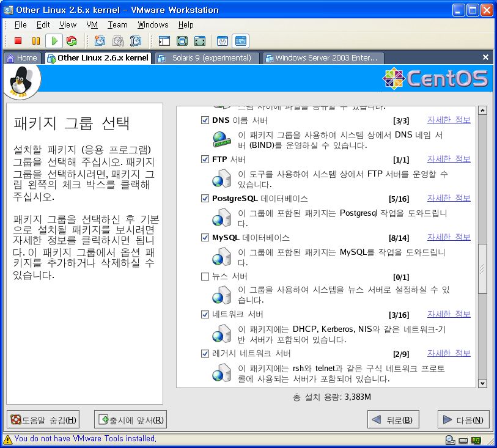
Task: Take a snapshot using the toolbar icon
Action: tap(100, 41)
